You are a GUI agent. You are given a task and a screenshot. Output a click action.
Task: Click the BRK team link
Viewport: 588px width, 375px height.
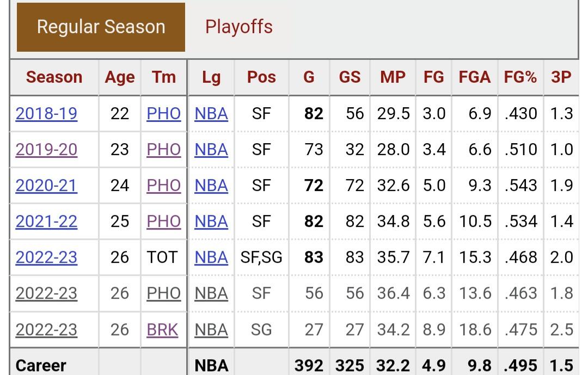coord(163,329)
